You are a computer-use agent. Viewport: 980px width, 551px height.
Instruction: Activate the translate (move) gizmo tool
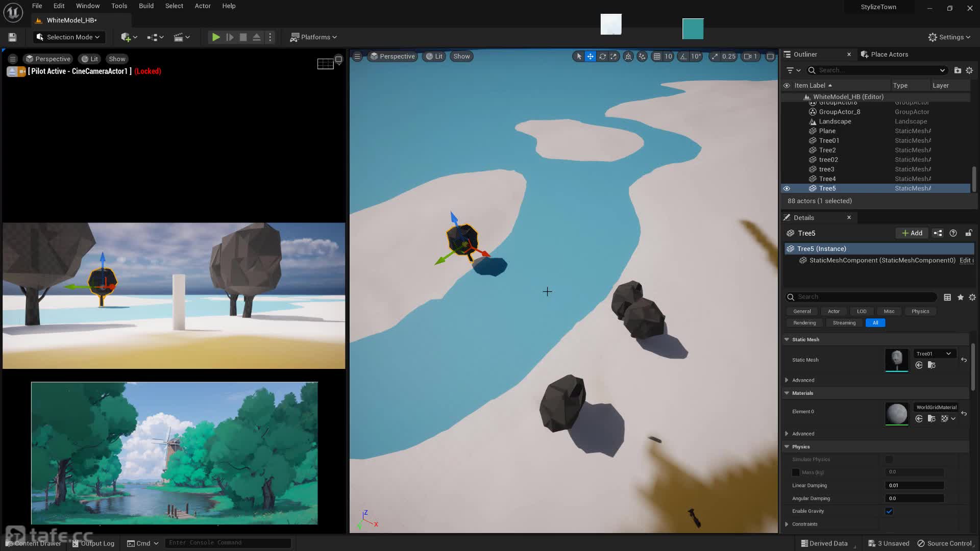click(590, 57)
